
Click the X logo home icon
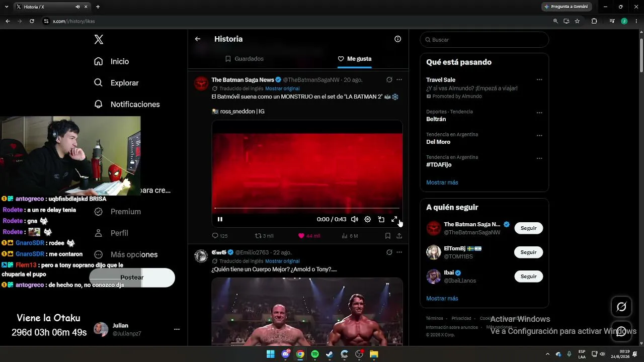[99, 40]
